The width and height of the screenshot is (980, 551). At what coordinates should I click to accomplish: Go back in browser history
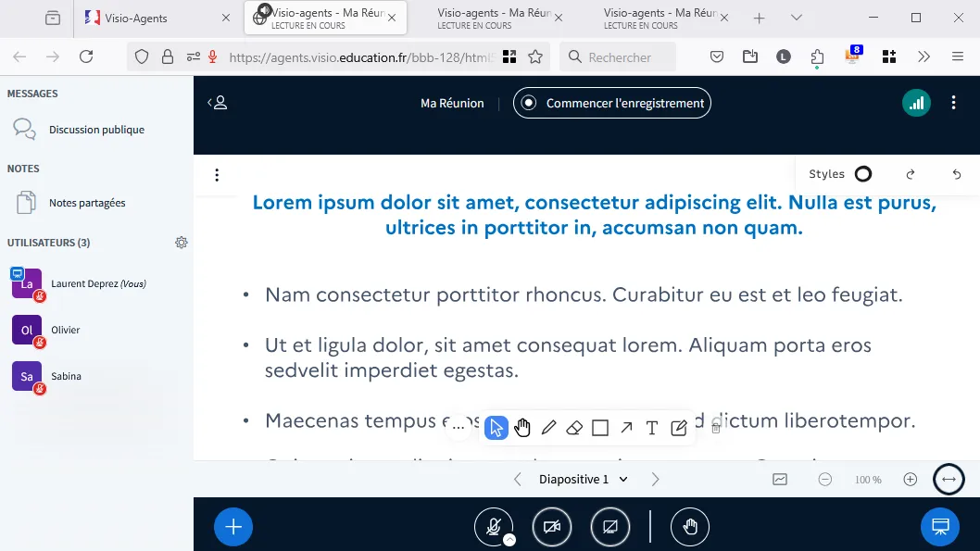(20, 56)
